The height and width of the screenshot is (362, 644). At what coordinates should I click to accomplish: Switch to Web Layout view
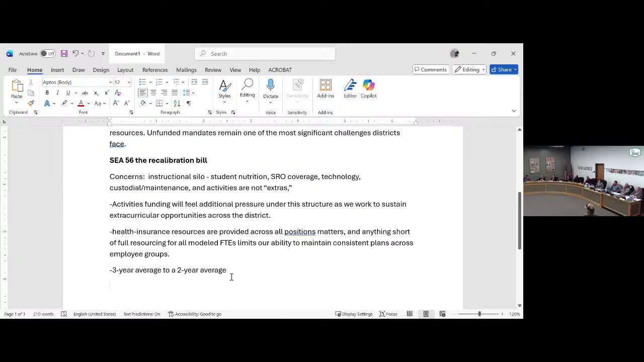pos(443,314)
